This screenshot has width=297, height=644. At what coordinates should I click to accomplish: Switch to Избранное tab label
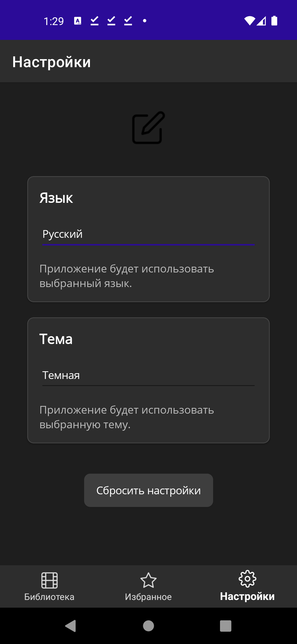pyautogui.click(x=148, y=597)
